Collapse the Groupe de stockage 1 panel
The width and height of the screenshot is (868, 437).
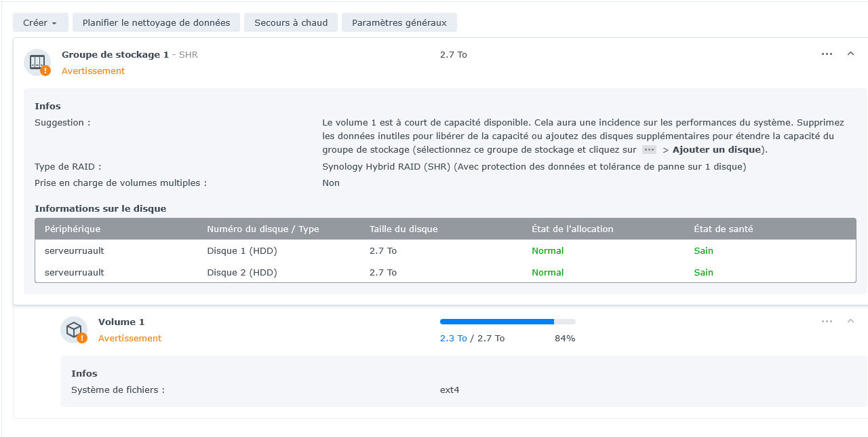click(x=850, y=54)
